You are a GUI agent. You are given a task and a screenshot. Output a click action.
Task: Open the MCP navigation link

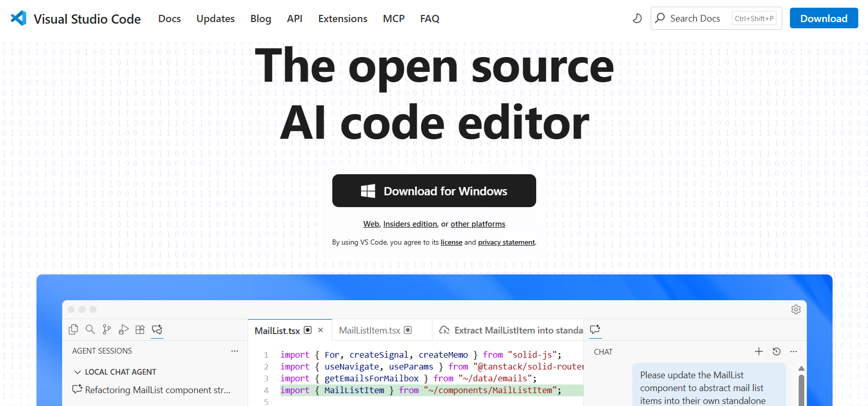(394, 19)
